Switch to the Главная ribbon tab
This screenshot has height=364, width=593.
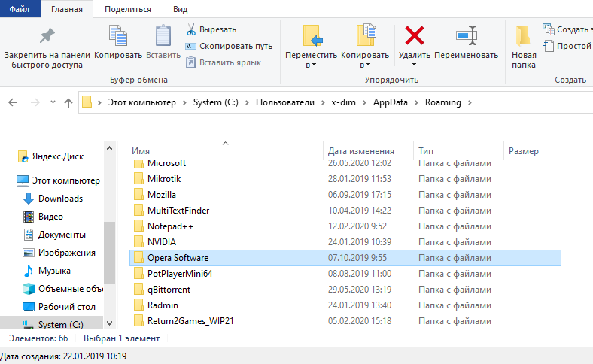tap(67, 9)
